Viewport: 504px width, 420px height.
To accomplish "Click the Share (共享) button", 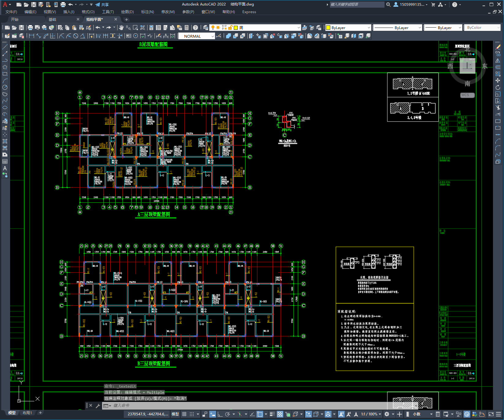I will 102,5.
